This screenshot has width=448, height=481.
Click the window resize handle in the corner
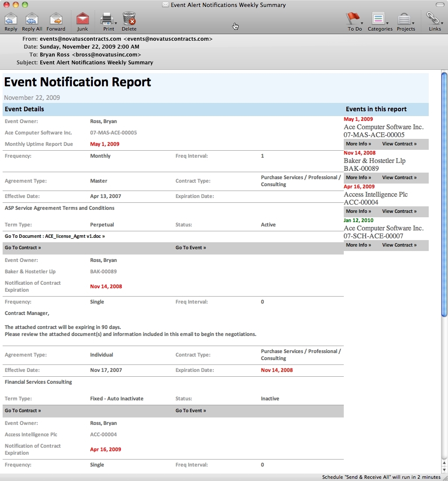[445, 478]
